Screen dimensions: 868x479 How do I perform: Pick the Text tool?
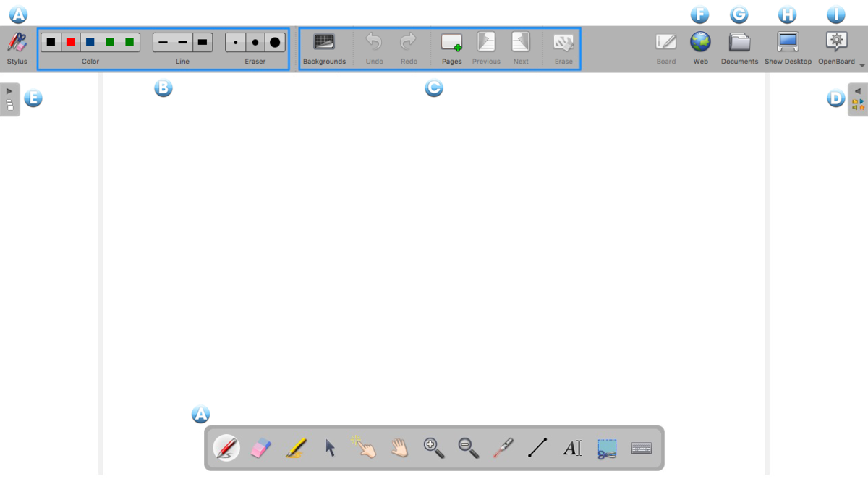pyautogui.click(x=572, y=449)
